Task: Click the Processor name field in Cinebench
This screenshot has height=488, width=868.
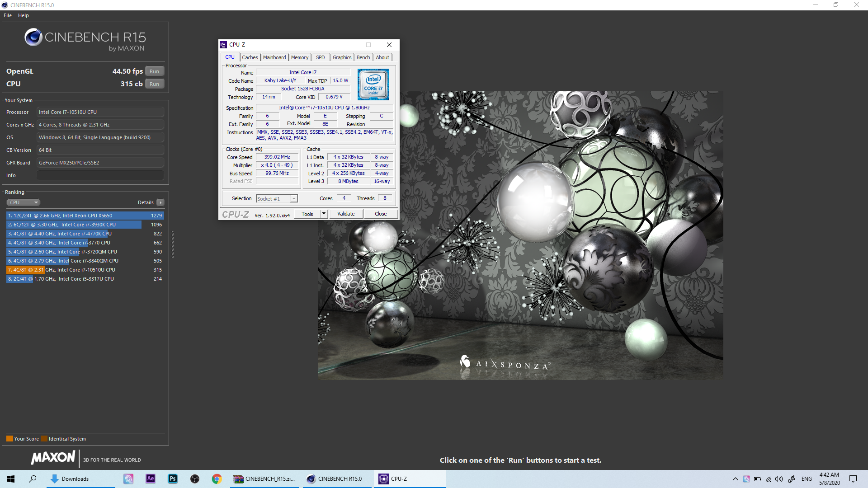Action: [x=100, y=112]
